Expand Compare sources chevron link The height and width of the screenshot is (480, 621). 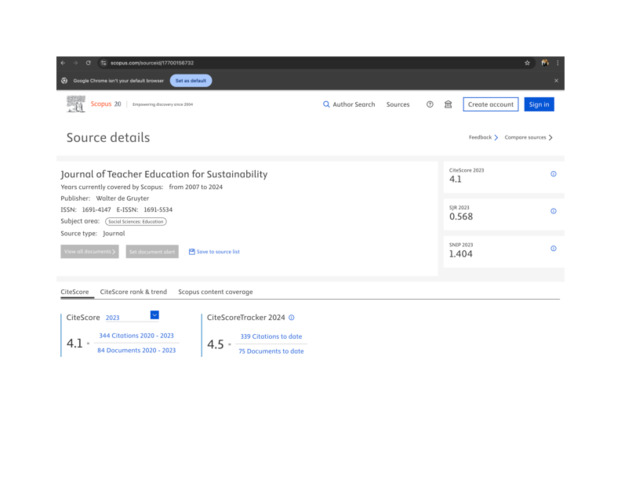click(528, 137)
